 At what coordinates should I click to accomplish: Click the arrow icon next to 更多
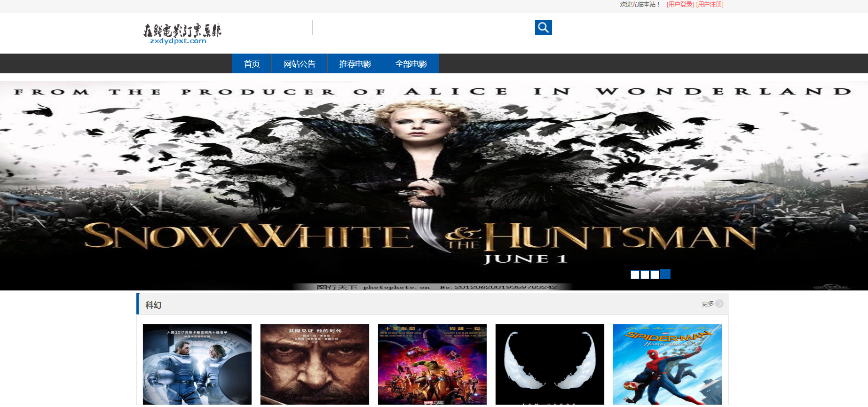719,304
